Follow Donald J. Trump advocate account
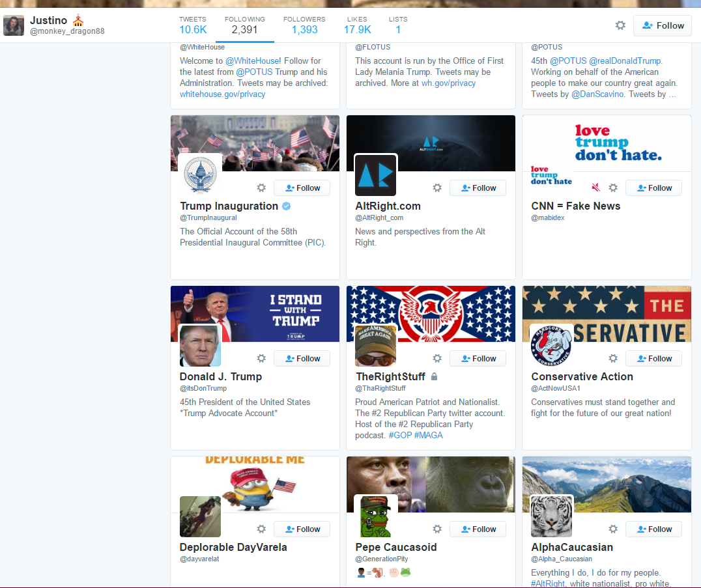Image resolution: width=701 pixels, height=588 pixels. click(302, 359)
